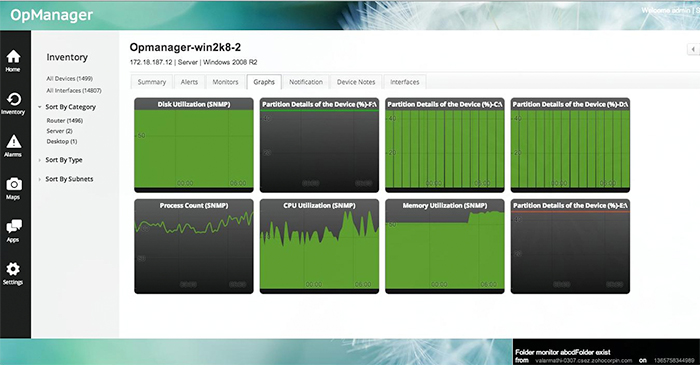
Task: Open the Process Count (SNMP) graph
Action: click(x=194, y=246)
